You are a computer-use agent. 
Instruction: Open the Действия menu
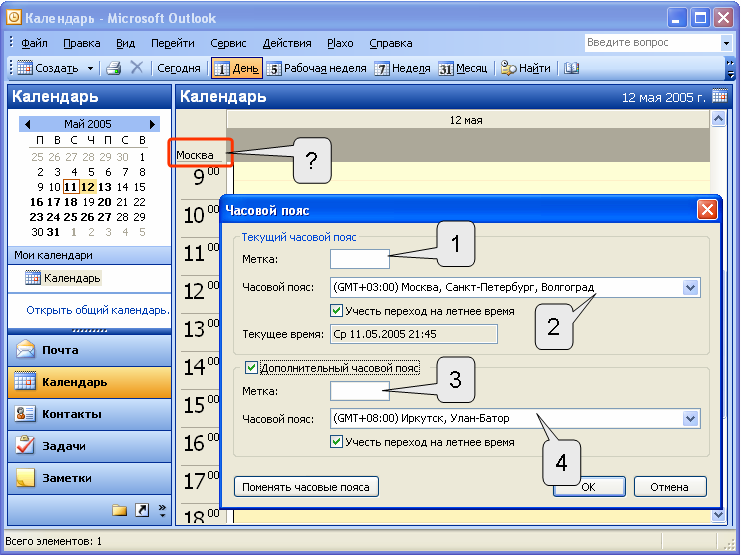pyautogui.click(x=287, y=43)
